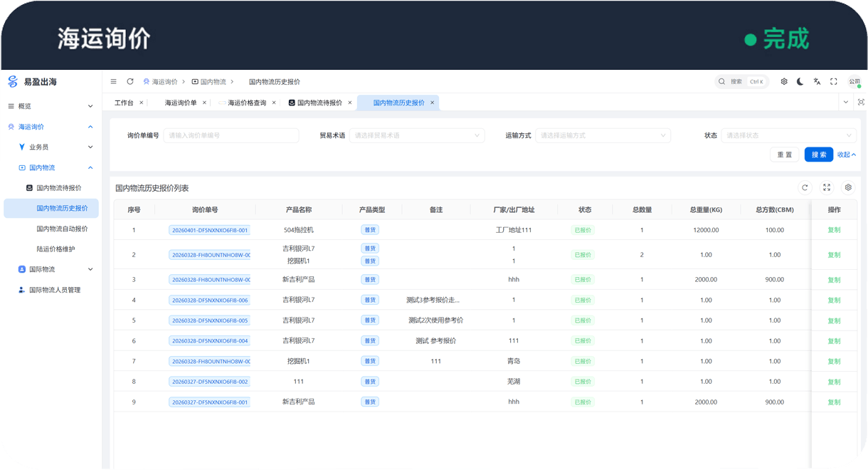Click the blue 搜索 button

(818, 155)
